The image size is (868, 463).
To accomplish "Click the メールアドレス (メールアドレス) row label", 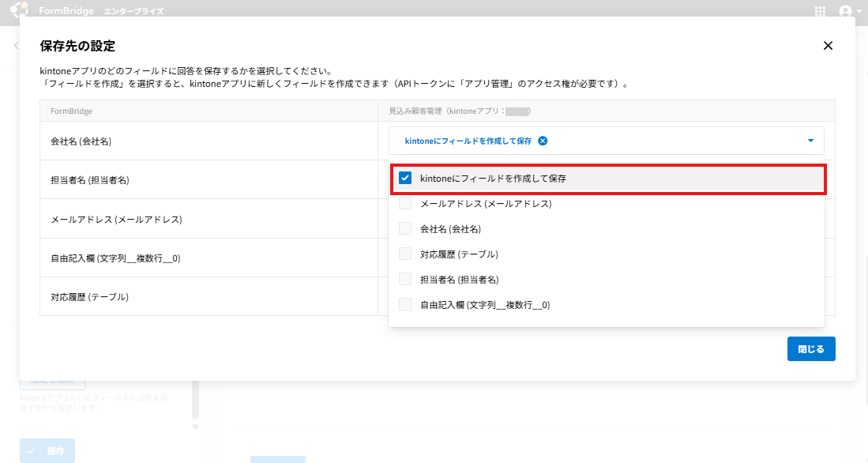I will (116, 220).
